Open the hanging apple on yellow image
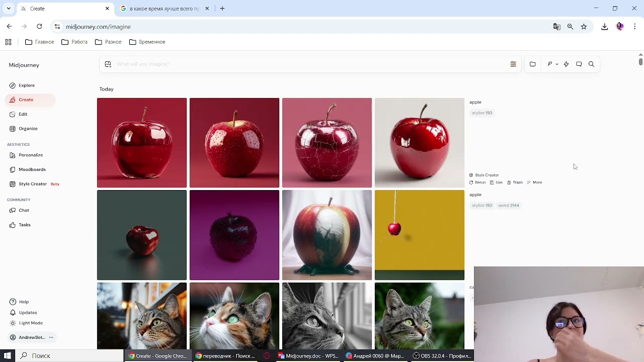The width and height of the screenshot is (644, 362). coord(420,235)
